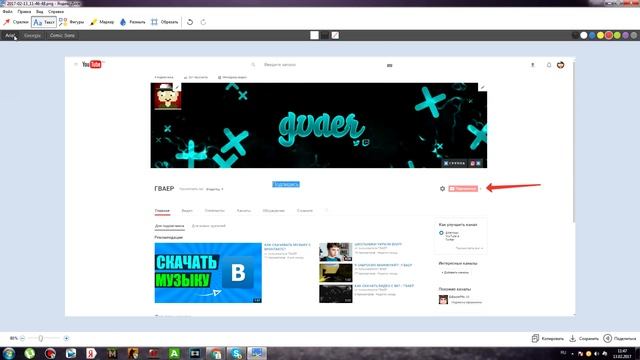Pick the yellow color swatch

tap(600, 36)
